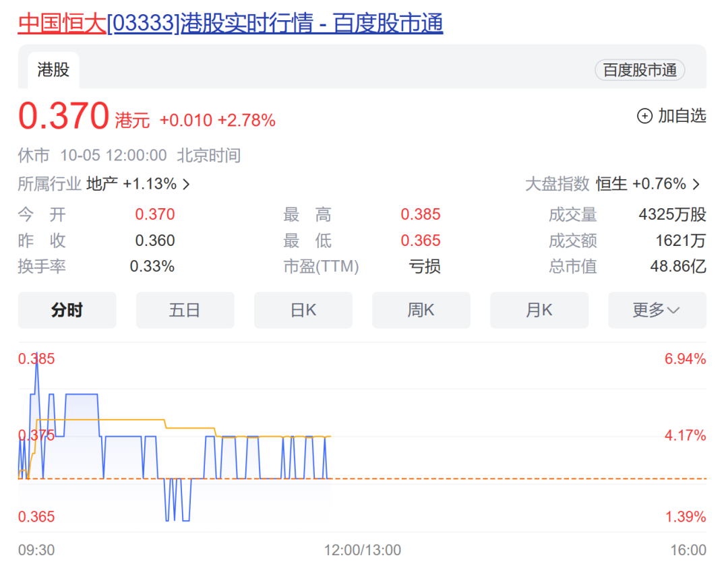This screenshot has width=728, height=564.
Task: Switch to the 月K chart tab
Action: [539, 309]
